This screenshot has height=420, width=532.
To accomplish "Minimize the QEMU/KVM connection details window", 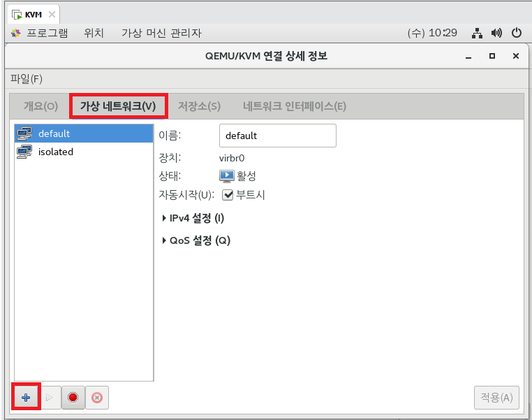I will click(468, 57).
